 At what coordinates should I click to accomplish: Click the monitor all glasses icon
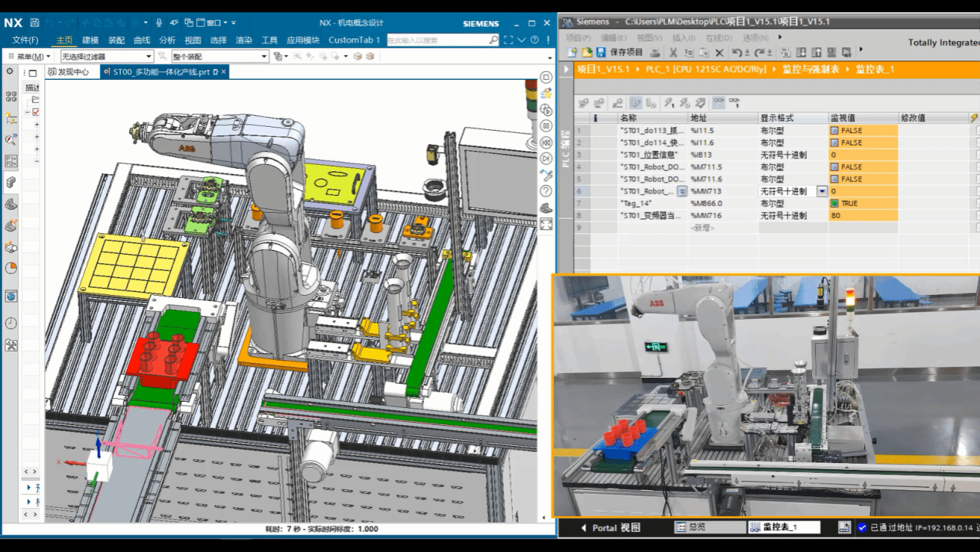pos(718,102)
